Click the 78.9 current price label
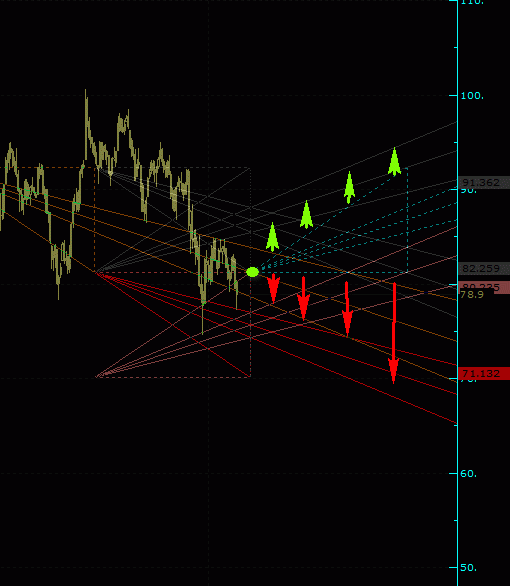 [472, 294]
